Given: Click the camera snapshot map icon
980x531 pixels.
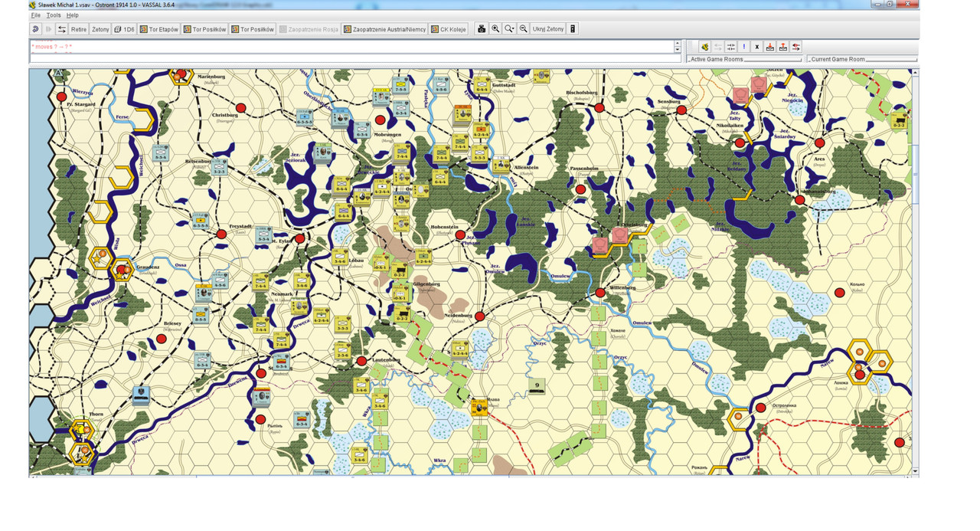Looking at the screenshot, I should click(x=482, y=29).
